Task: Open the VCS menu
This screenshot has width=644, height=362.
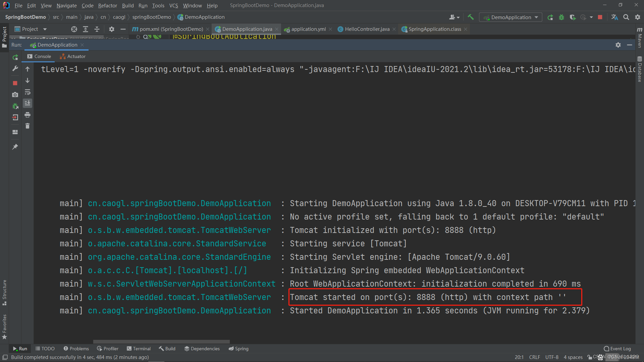Action: [x=173, y=5]
